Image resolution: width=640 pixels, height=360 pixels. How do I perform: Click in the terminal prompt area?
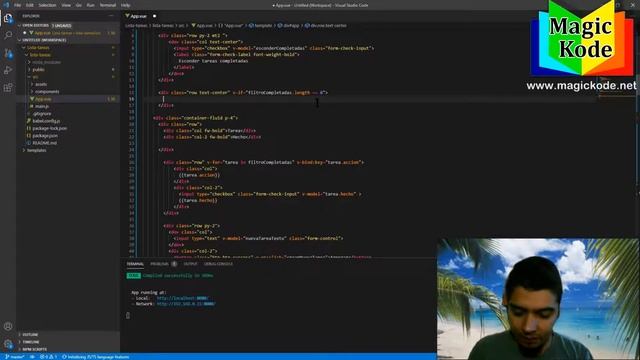pyautogui.click(x=128, y=315)
